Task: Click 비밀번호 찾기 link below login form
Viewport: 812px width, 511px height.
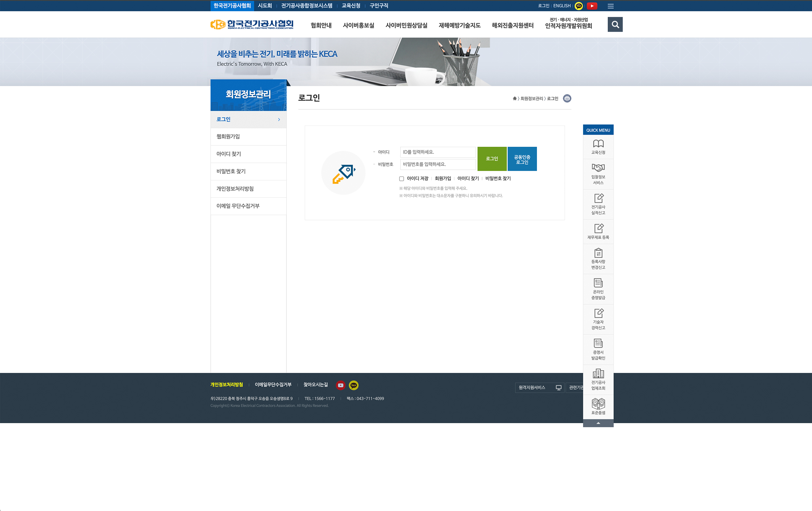Action: pyautogui.click(x=498, y=179)
